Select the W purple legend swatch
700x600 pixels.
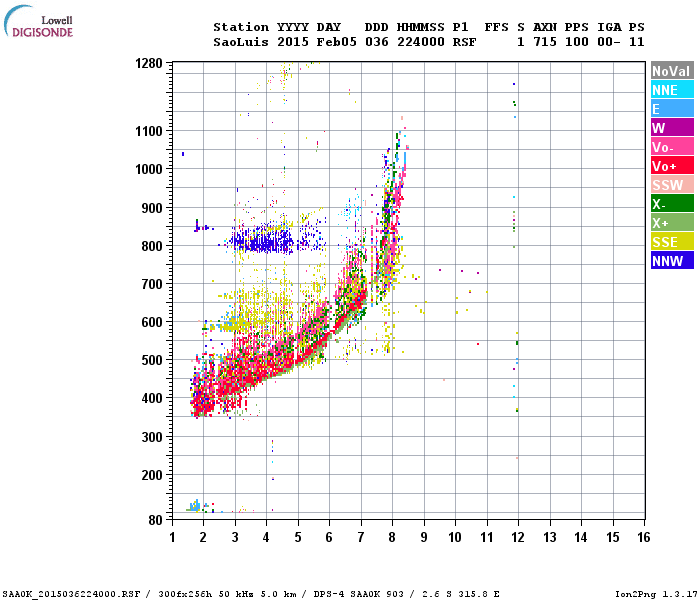coord(672,128)
